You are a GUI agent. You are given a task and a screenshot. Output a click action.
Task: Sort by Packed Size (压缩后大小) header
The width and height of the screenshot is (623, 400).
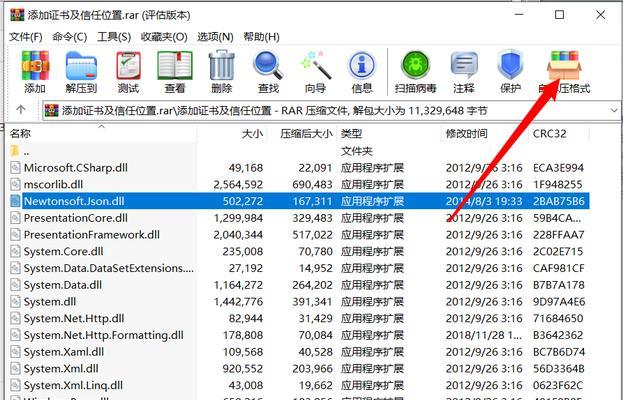click(302, 133)
